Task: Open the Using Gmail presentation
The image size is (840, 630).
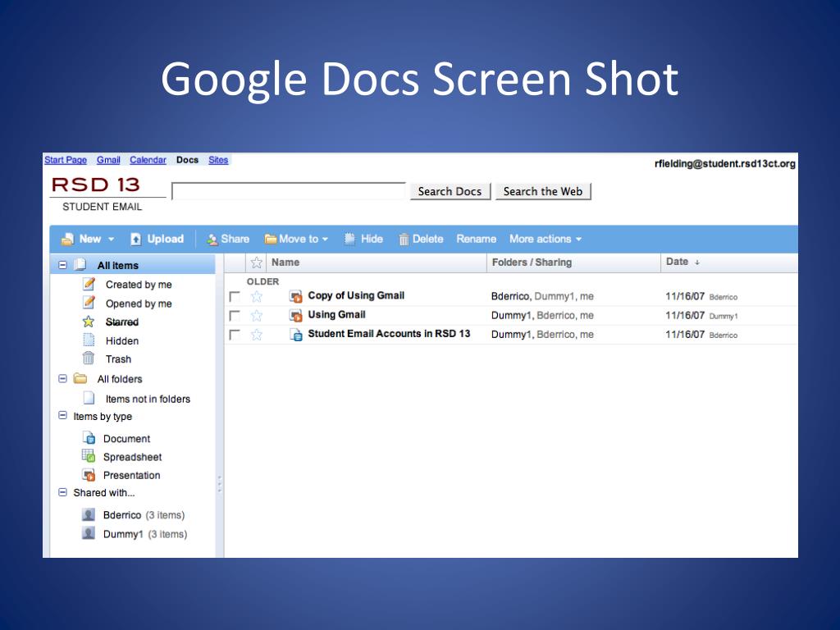Action: (x=336, y=315)
